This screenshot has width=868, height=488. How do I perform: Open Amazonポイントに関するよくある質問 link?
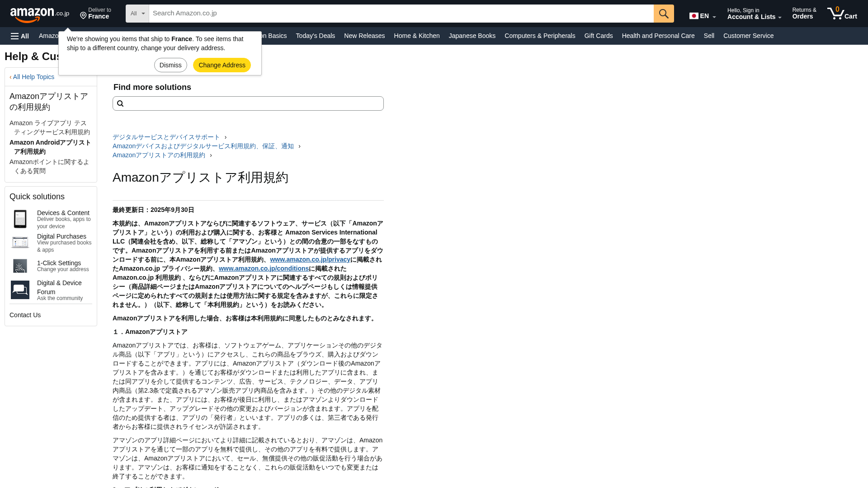(50, 166)
